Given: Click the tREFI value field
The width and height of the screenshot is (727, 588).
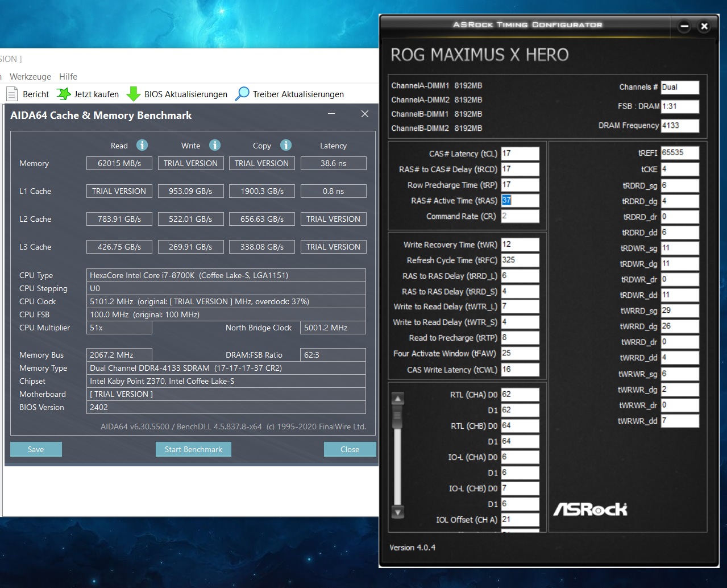Looking at the screenshot, I should 680,153.
